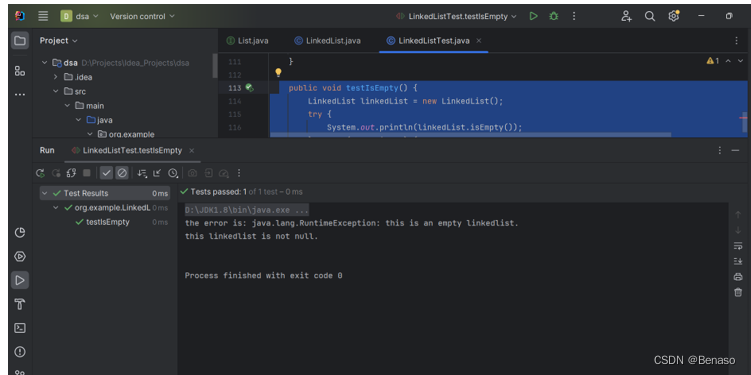Open the Run tool window play icon
This screenshot has height=375, width=751.
[20, 280]
